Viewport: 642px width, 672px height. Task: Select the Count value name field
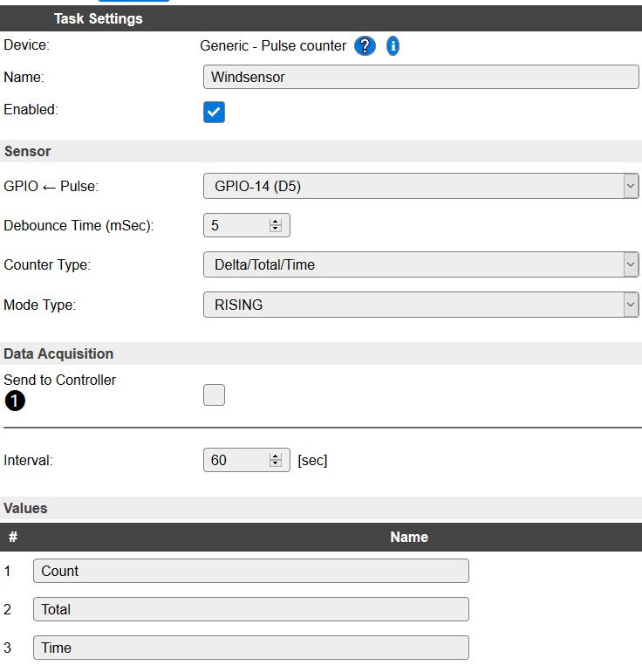coord(250,571)
